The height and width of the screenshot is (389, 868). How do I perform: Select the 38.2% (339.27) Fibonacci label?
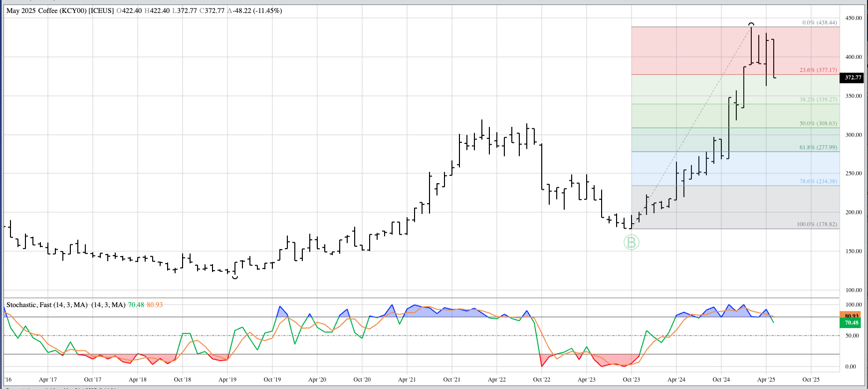[818, 99]
